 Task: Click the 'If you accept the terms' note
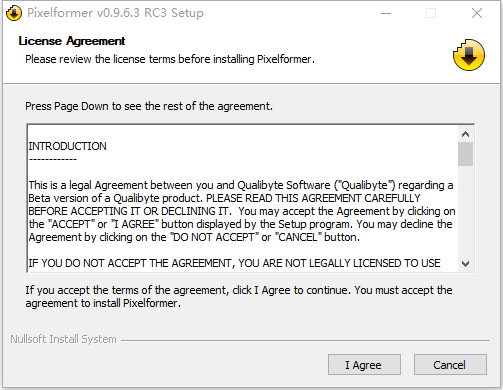click(239, 296)
